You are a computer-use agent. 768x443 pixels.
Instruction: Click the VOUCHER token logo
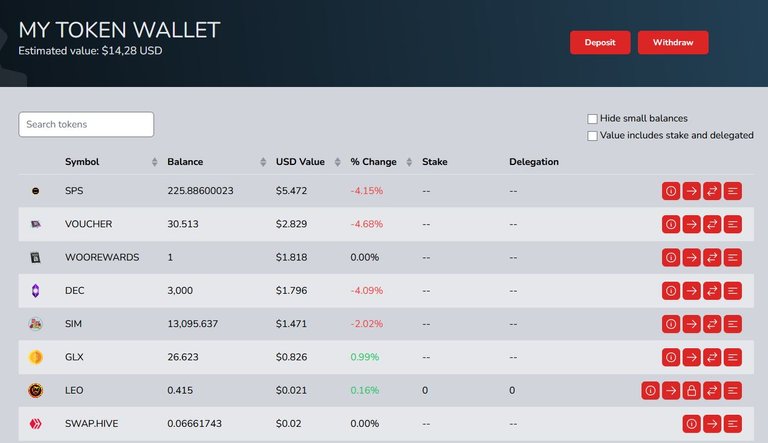(x=36, y=224)
